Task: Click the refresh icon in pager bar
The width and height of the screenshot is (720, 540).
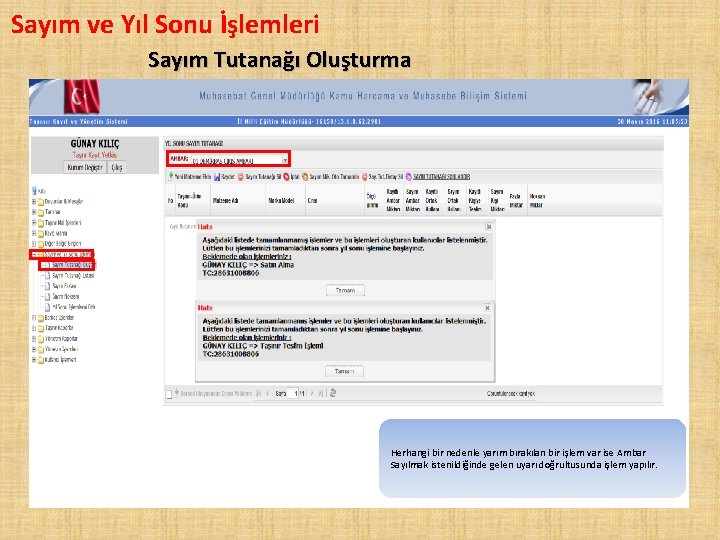Action: tap(333, 394)
